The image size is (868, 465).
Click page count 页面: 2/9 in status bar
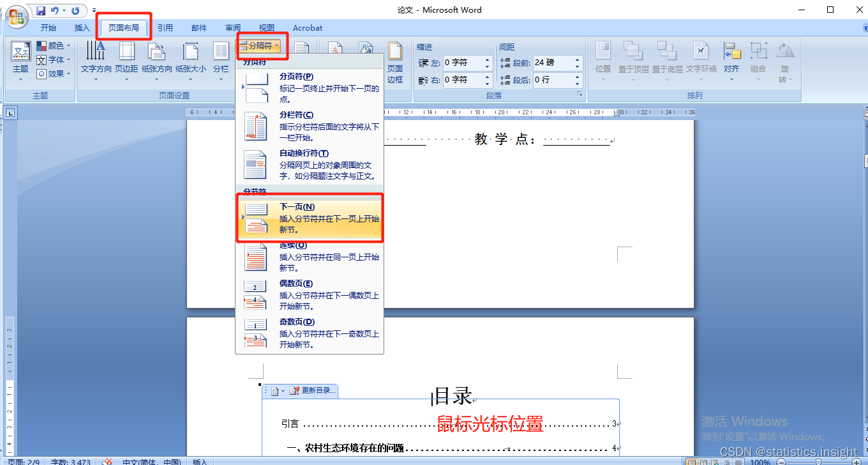(22, 462)
